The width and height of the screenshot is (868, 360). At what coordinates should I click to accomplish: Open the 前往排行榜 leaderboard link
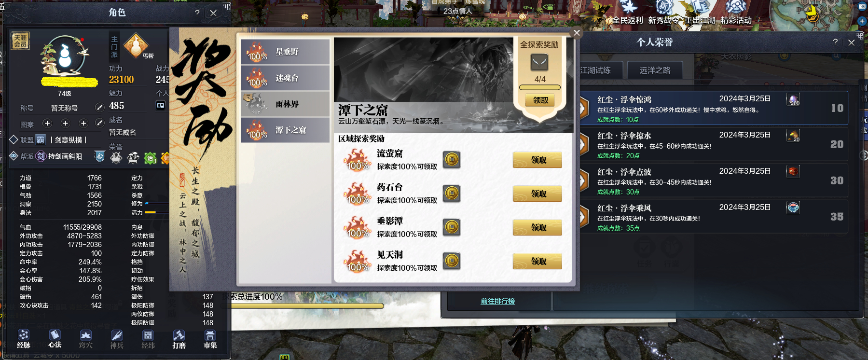click(x=497, y=301)
